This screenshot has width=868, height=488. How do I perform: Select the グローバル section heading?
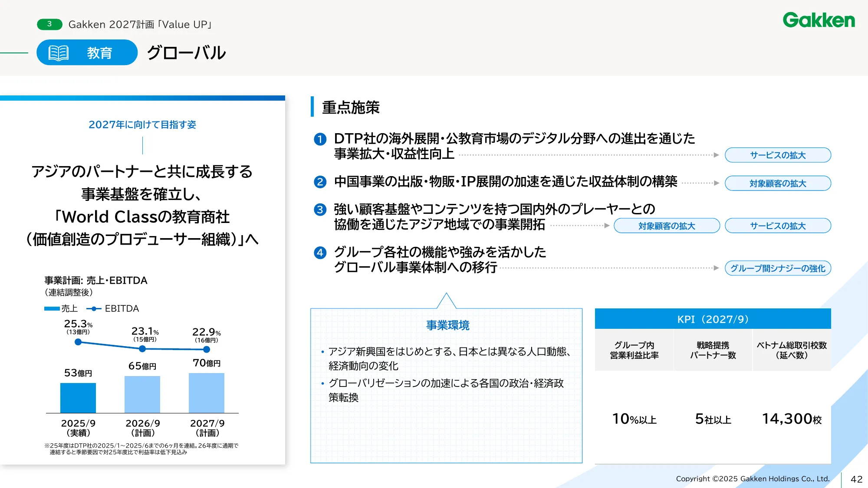[x=187, y=53]
